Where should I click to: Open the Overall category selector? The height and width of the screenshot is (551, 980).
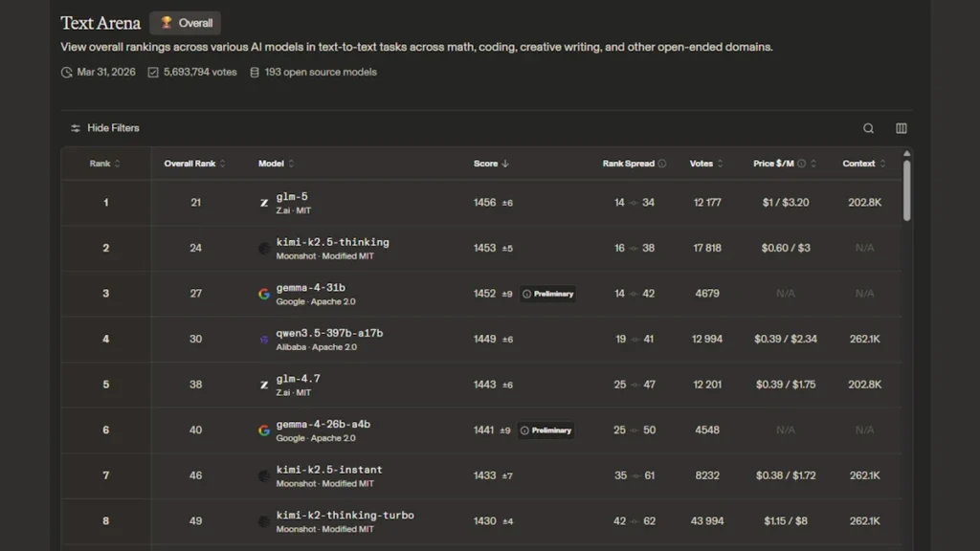click(x=185, y=23)
